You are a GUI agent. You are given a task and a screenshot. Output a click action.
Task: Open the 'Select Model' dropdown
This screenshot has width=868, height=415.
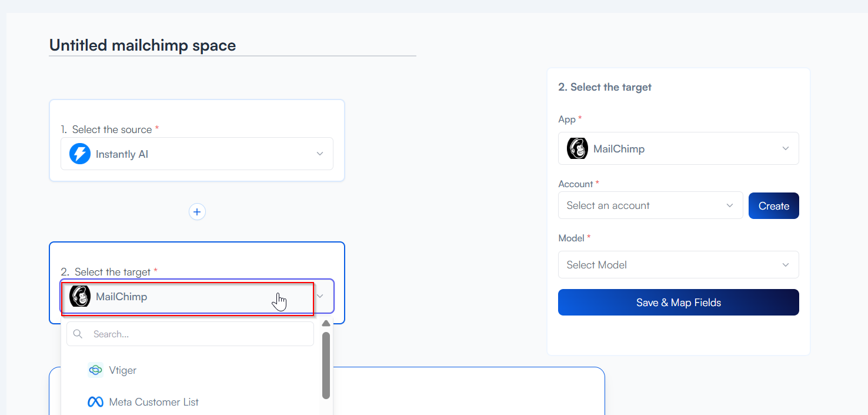678,265
